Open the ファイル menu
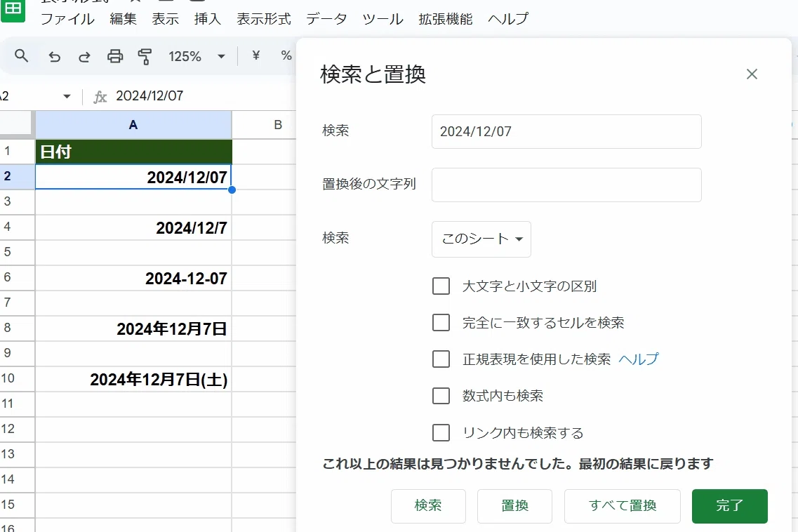The width and height of the screenshot is (798, 532). [x=67, y=19]
